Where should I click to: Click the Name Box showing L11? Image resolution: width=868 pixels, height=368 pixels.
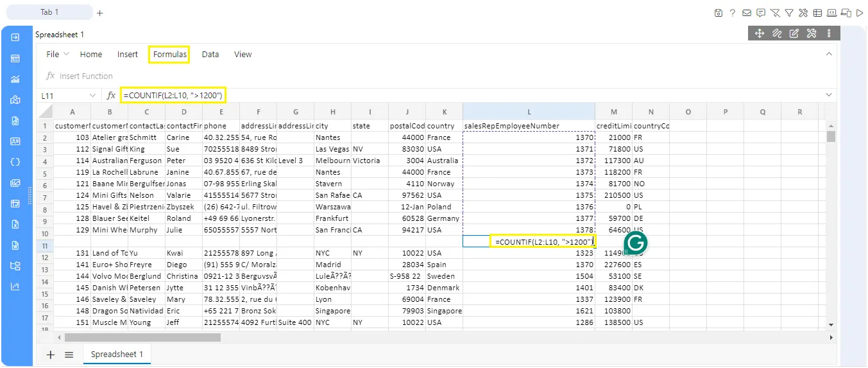(x=63, y=96)
